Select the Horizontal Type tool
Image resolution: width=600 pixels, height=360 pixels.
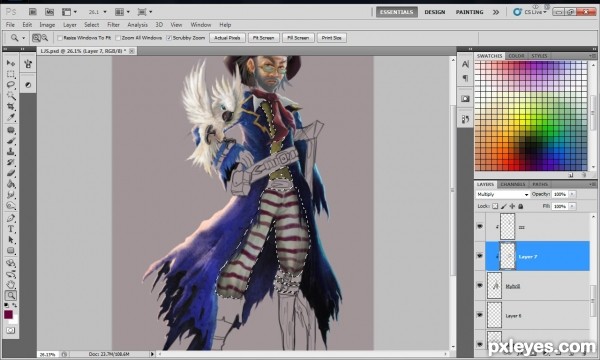(11, 229)
